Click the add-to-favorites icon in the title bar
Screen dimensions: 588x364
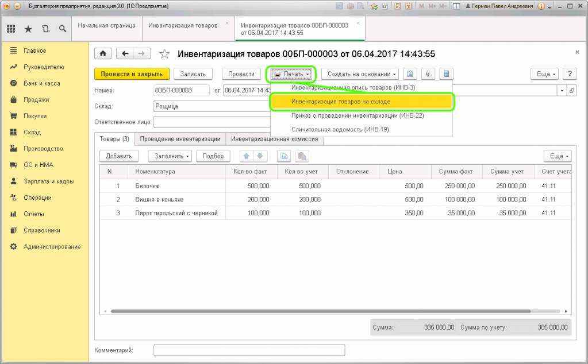tap(374, 6)
